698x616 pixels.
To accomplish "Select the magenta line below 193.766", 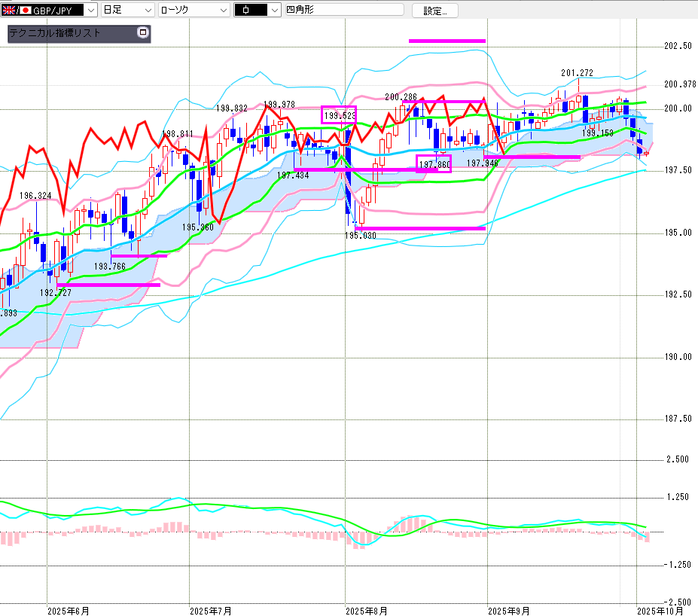I will 139,255.
